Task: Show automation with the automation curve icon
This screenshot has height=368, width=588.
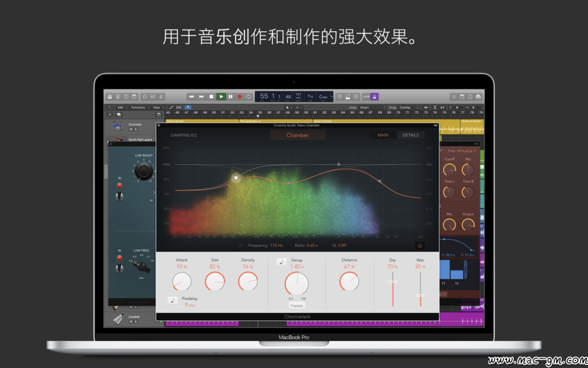Action: (x=171, y=107)
